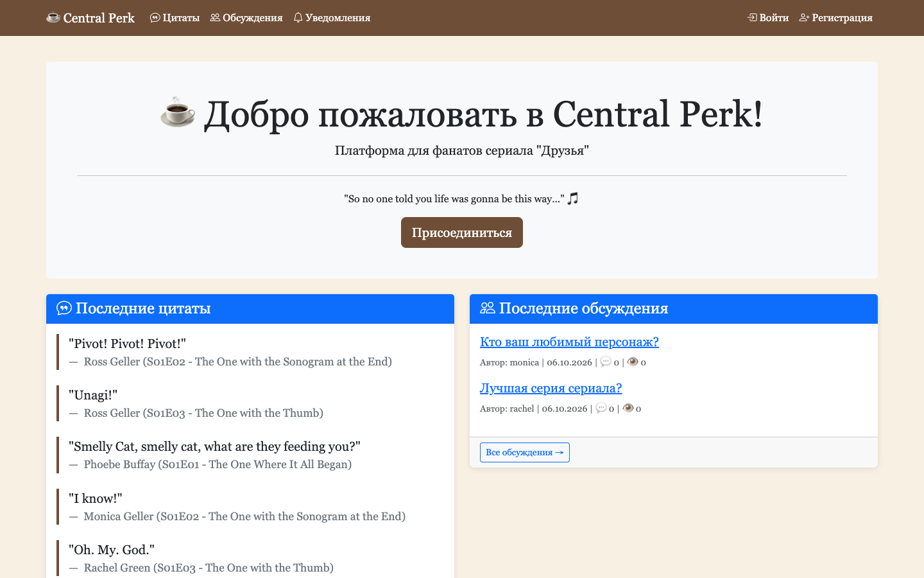Click the large coffee cup in welcome heading
The width and height of the screenshot is (924, 578).
[x=178, y=112]
